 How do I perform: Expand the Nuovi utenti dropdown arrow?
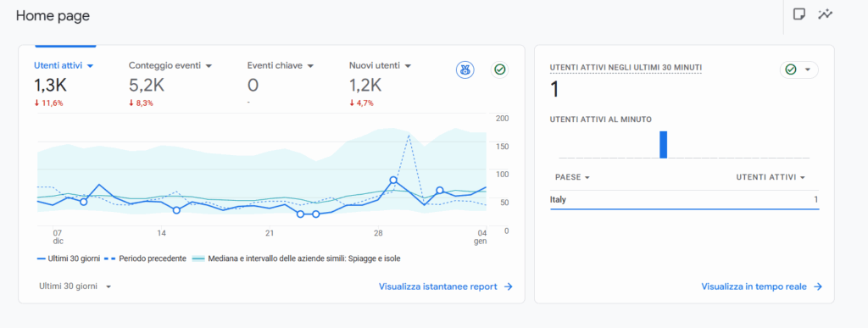click(408, 66)
